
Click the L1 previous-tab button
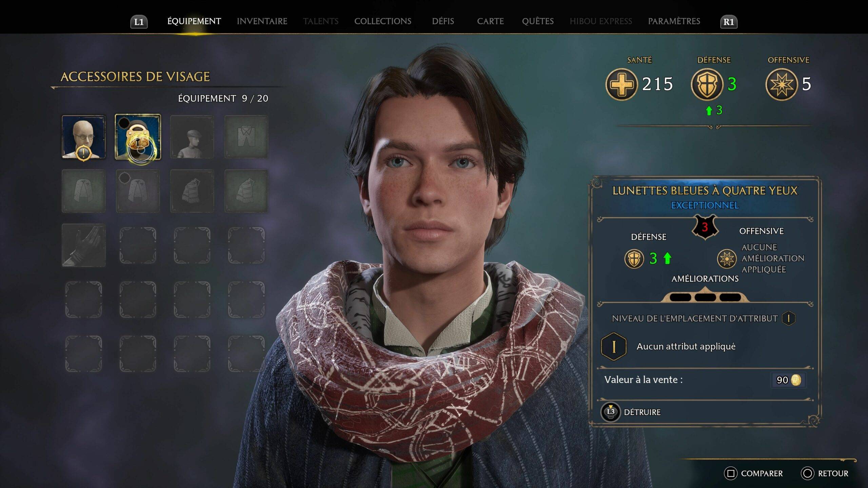(x=139, y=22)
